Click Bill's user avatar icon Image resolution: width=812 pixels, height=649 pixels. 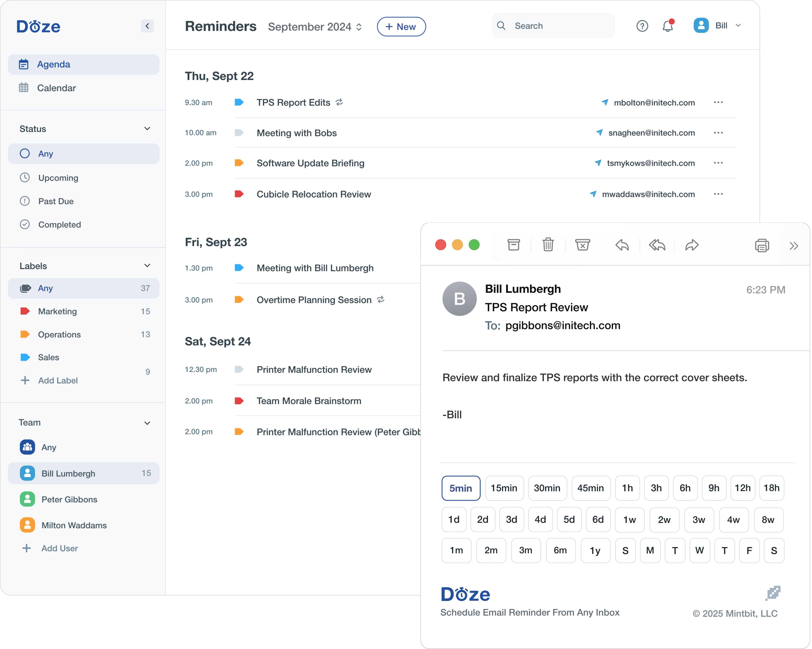click(701, 26)
